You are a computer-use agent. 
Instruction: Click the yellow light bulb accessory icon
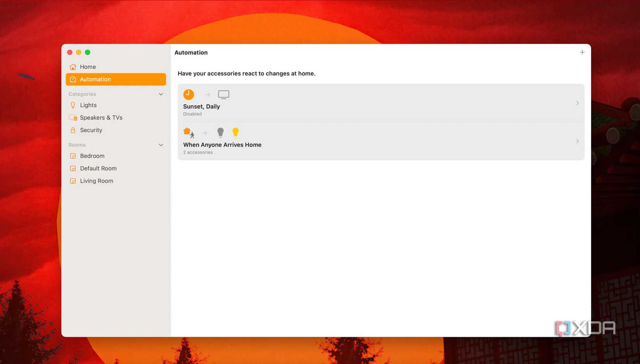click(x=235, y=133)
